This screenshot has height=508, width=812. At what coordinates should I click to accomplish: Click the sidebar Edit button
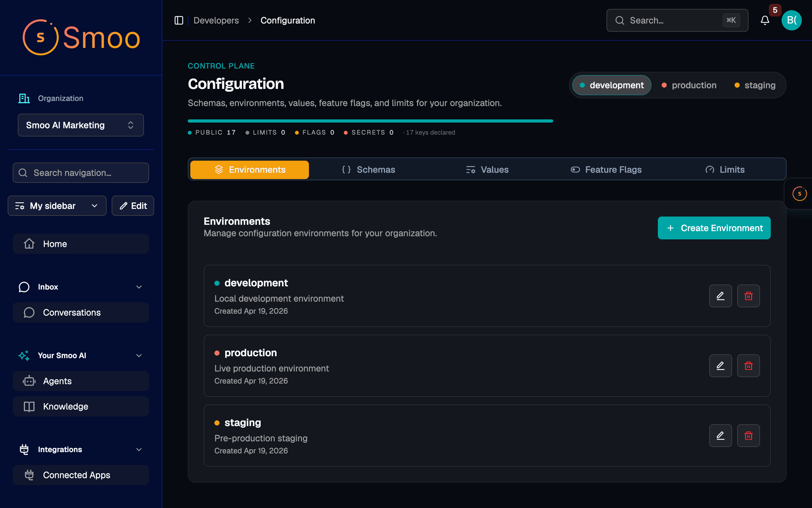pos(133,206)
